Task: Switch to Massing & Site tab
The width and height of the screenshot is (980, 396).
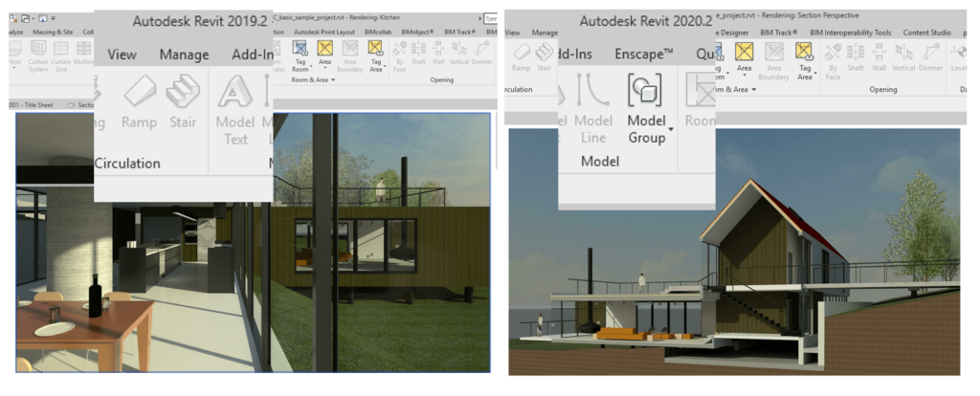Action: tap(53, 32)
